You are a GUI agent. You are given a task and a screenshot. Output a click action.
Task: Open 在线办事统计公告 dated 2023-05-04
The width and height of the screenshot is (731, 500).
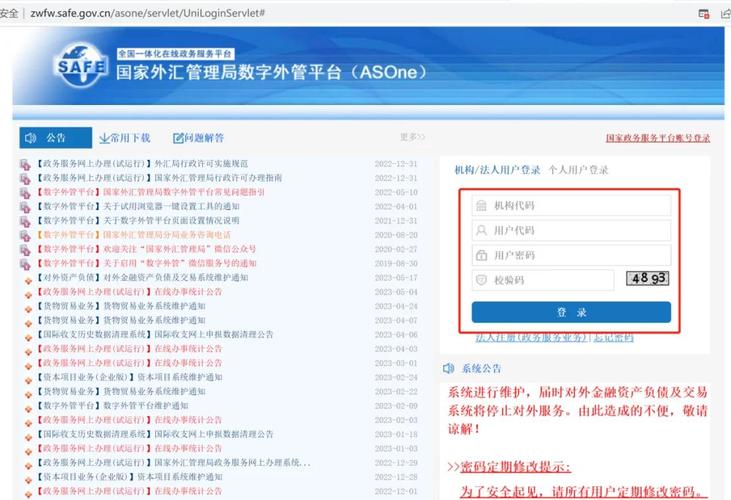[x=188, y=292]
